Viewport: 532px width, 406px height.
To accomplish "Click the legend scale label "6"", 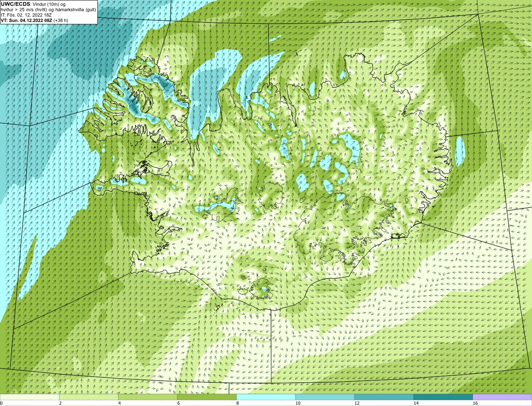I will point(179,403).
